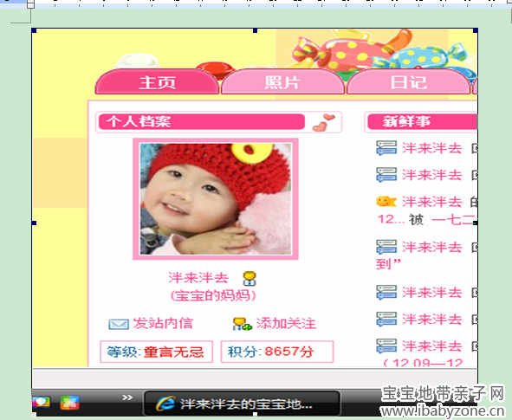Click the monitor-shaped quick launch icon on the taskbar
Image resolution: width=512 pixels, height=420 pixels.
[x=42, y=402]
